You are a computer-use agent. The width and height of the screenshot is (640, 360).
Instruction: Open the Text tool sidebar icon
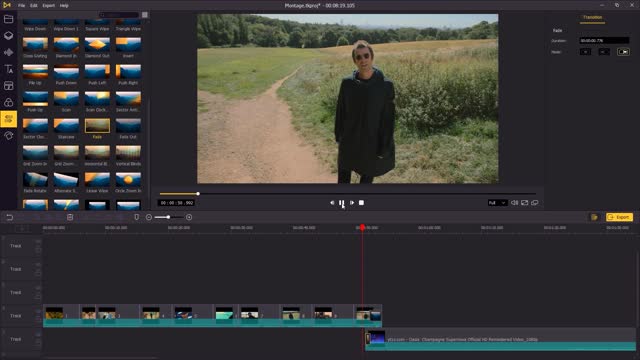8,69
